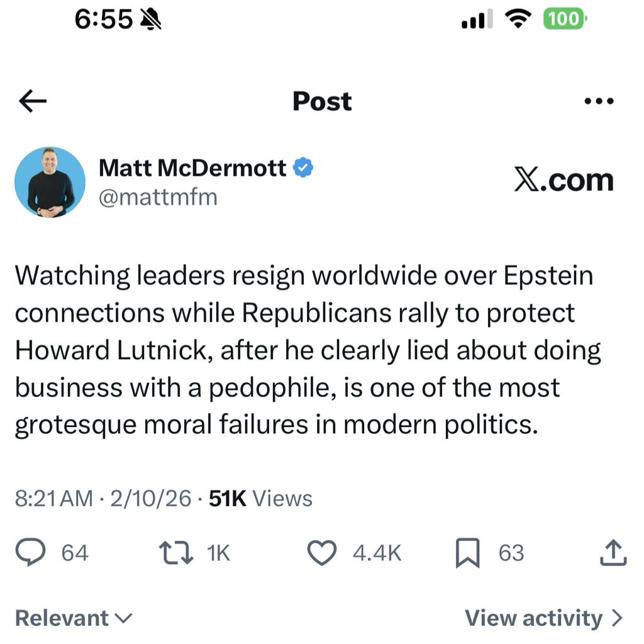
Task: Open Matt McDermott's profile picture
Action: pos(50,182)
